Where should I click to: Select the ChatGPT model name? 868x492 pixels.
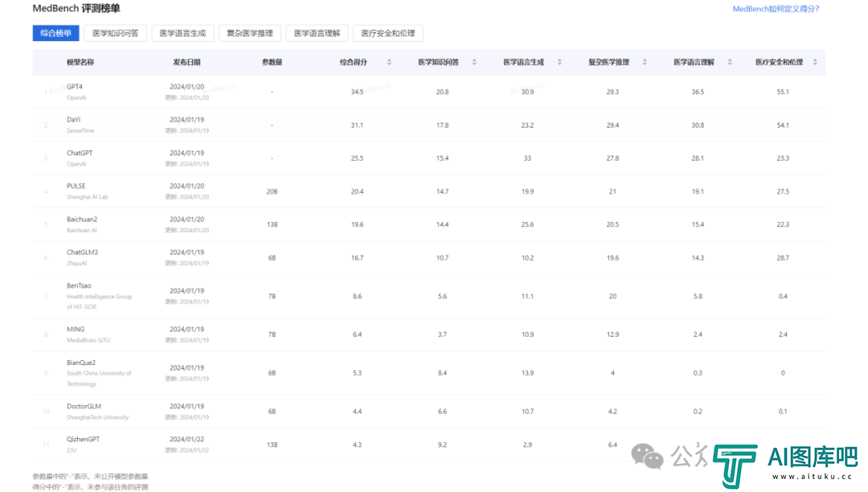click(80, 153)
